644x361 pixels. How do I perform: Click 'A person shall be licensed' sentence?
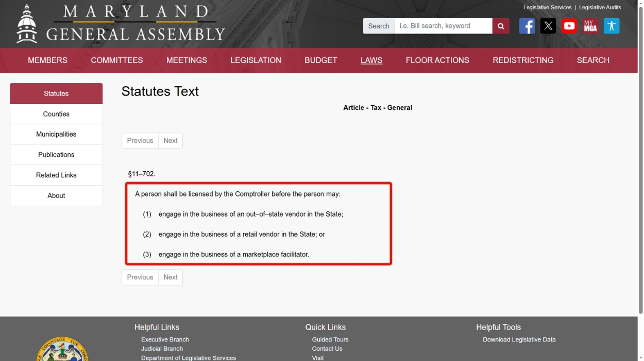coord(238,194)
